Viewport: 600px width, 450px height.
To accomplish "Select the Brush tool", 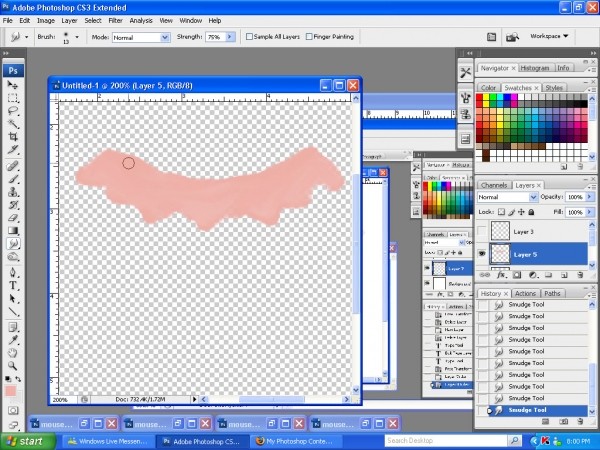I will [13, 179].
